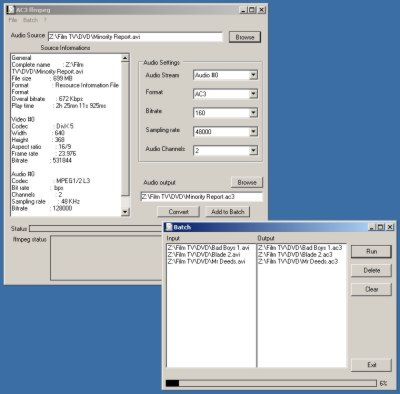The height and width of the screenshot is (394, 400).
Task: Click the Sampling rate 48 KHz info line
Action: pos(46,201)
